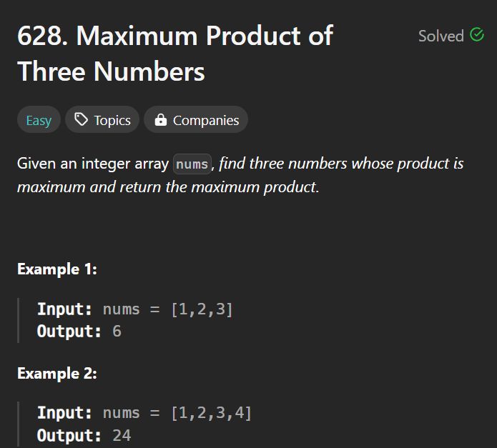Click the array [1,2,3,4] in Example 2

[x=211, y=412]
